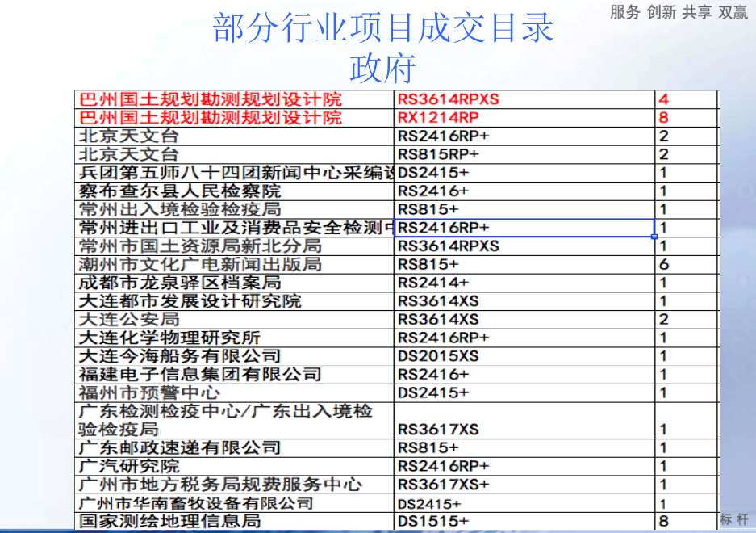Click the 标杆 label at the bottom right
The image size is (756, 533).
(734, 520)
